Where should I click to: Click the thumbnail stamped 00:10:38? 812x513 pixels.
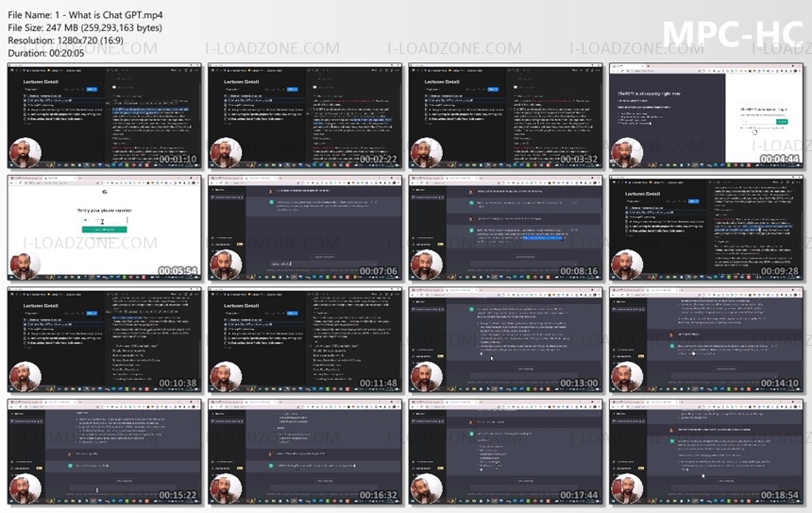point(105,340)
